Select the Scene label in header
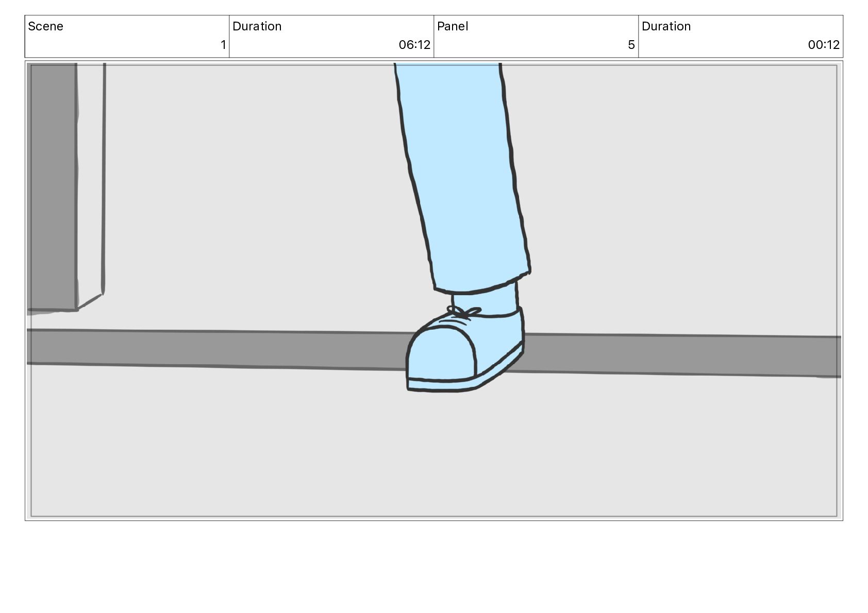This screenshot has width=868, height=613. click(x=45, y=26)
